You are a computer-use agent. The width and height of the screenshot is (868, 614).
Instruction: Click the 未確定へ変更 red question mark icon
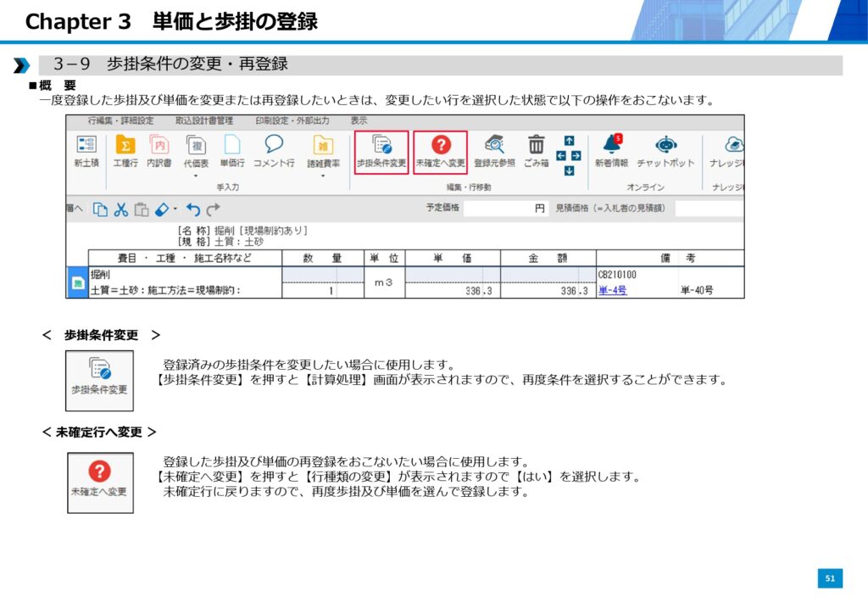pos(440,146)
